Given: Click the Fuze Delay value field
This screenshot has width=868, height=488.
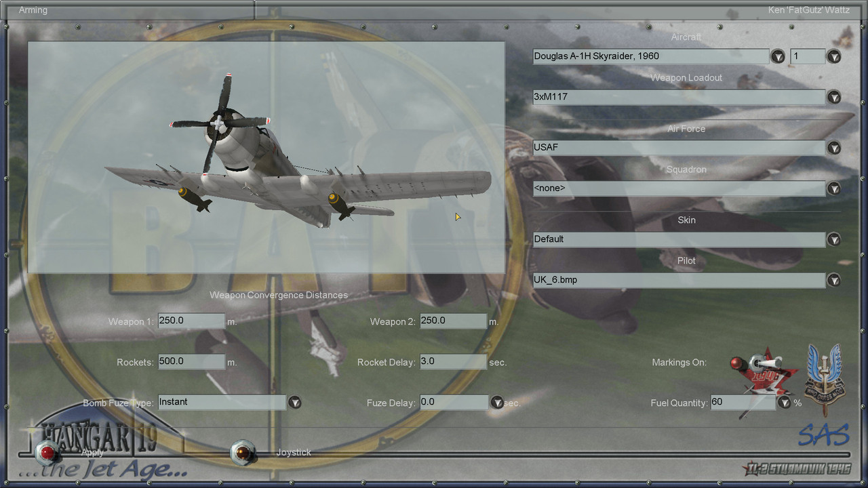Looking at the screenshot, I should (454, 403).
